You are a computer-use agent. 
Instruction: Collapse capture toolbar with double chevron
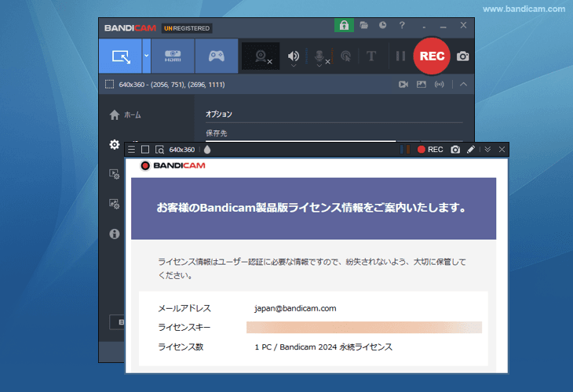(x=487, y=149)
